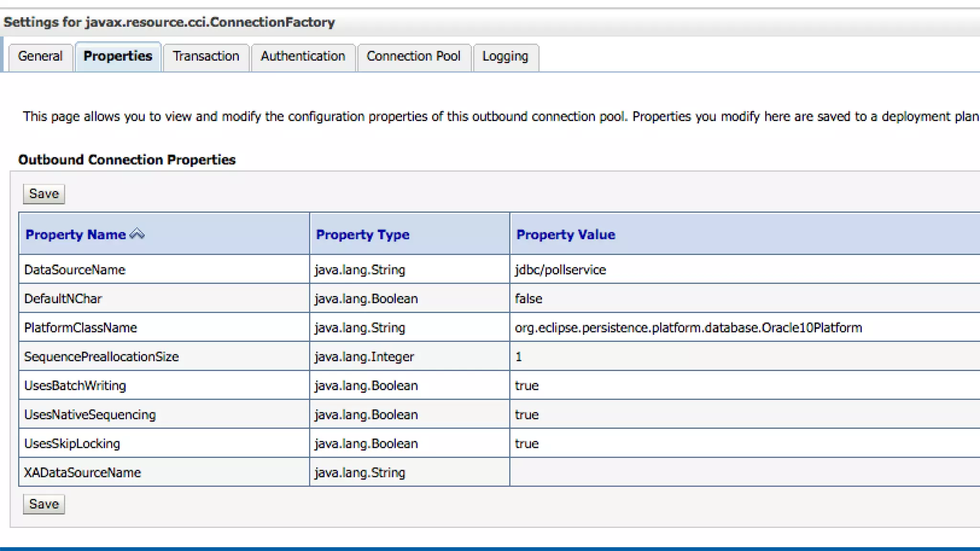Open the General tab
Viewport: 980px width, 551px height.
[40, 56]
